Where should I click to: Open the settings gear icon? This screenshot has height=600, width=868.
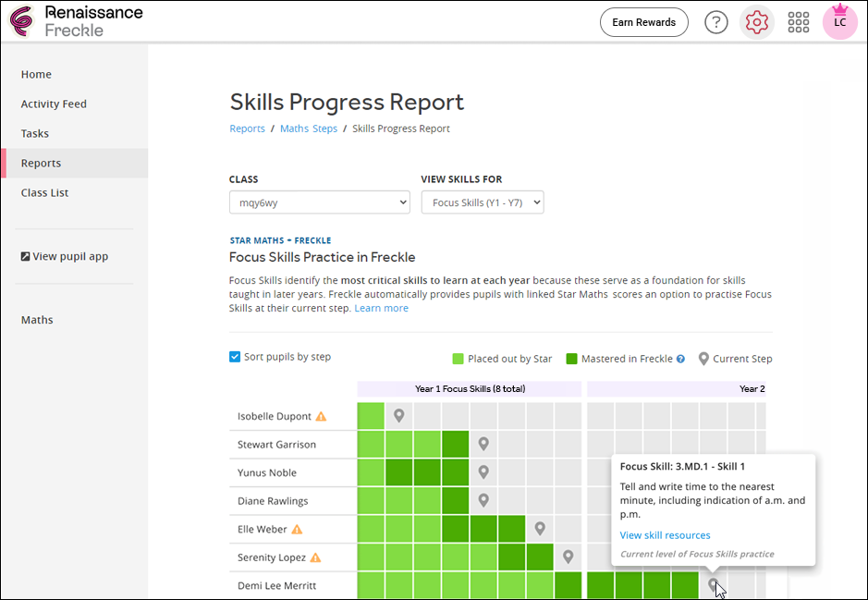pyautogui.click(x=757, y=22)
